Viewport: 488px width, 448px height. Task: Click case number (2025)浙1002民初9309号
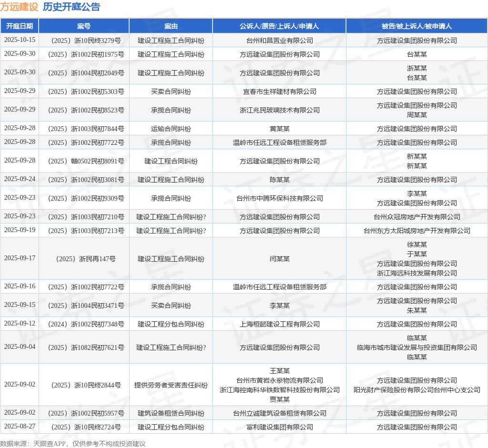coord(86,198)
